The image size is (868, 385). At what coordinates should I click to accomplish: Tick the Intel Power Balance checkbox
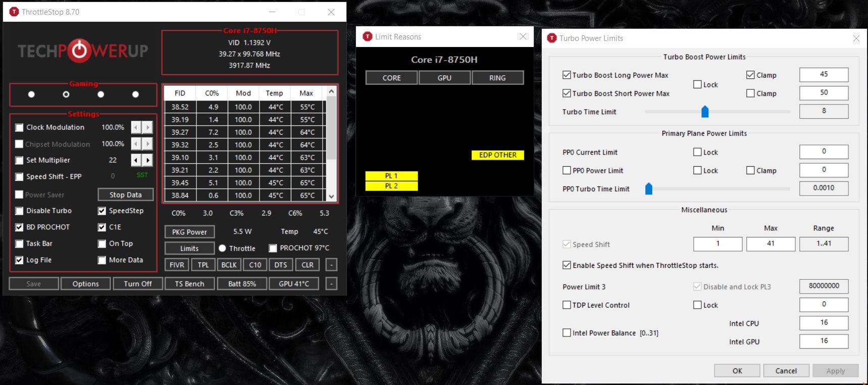[x=567, y=333]
